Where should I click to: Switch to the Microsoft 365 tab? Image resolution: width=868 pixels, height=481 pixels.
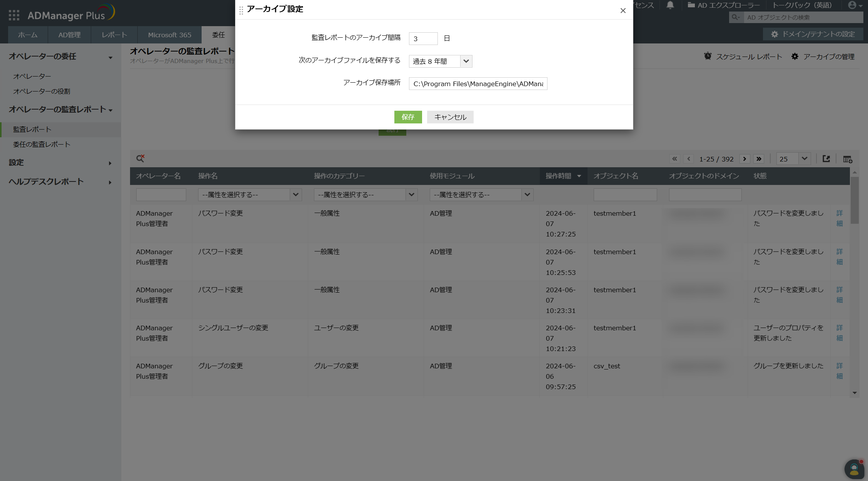point(169,35)
